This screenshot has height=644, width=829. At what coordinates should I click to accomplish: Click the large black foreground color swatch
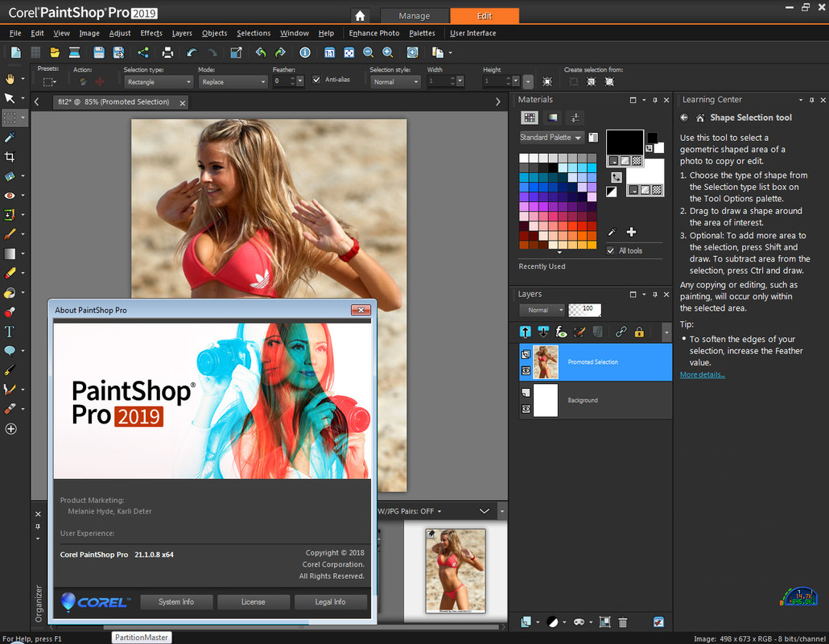pyautogui.click(x=625, y=142)
